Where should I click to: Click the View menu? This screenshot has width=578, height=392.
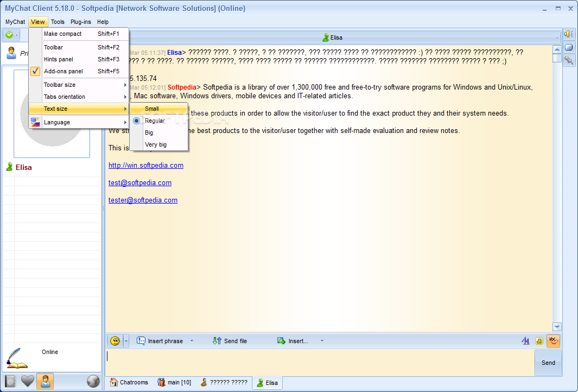38,22
